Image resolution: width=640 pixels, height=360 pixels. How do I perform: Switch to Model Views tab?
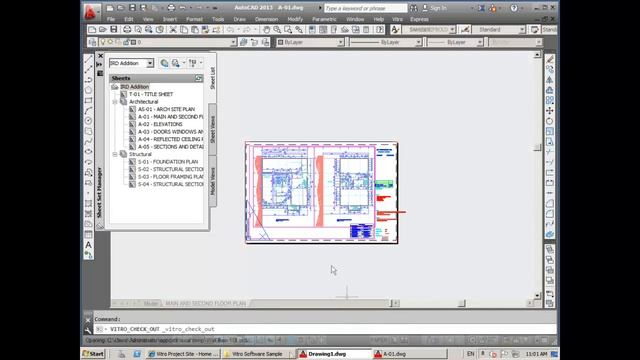(212, 181)
